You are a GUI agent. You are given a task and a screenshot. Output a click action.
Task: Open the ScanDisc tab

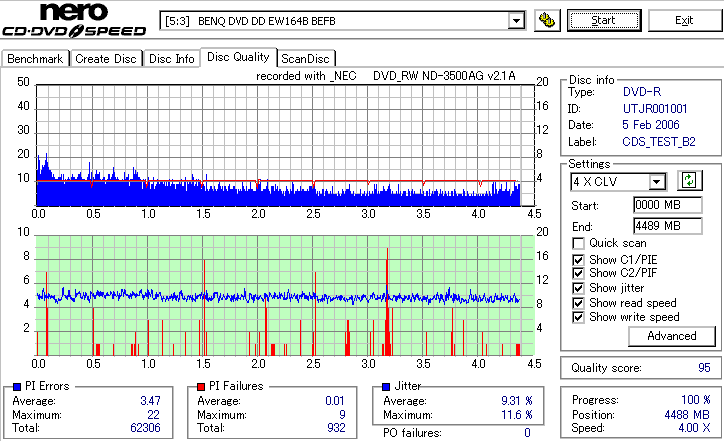[x=305, y=59]
